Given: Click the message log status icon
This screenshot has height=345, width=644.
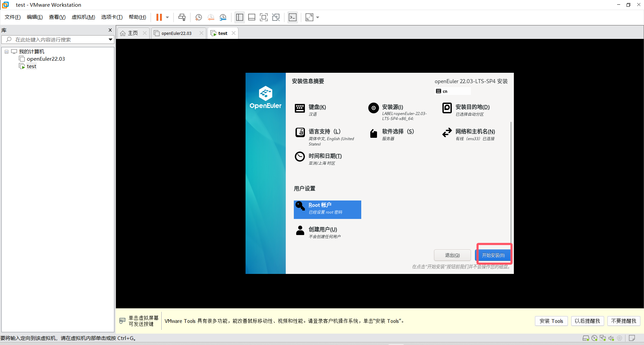Looking at the screenshot, I should click(632, 338).
